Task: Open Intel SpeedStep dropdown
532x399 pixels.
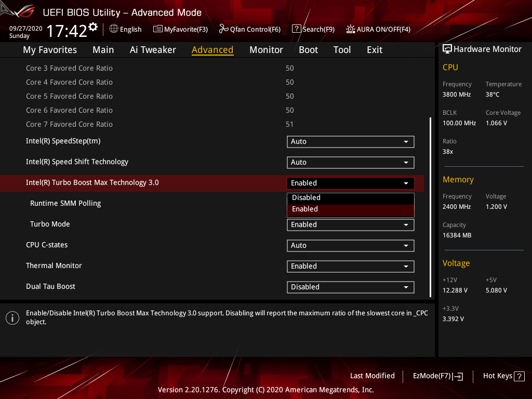Action: tap(351, 141)
